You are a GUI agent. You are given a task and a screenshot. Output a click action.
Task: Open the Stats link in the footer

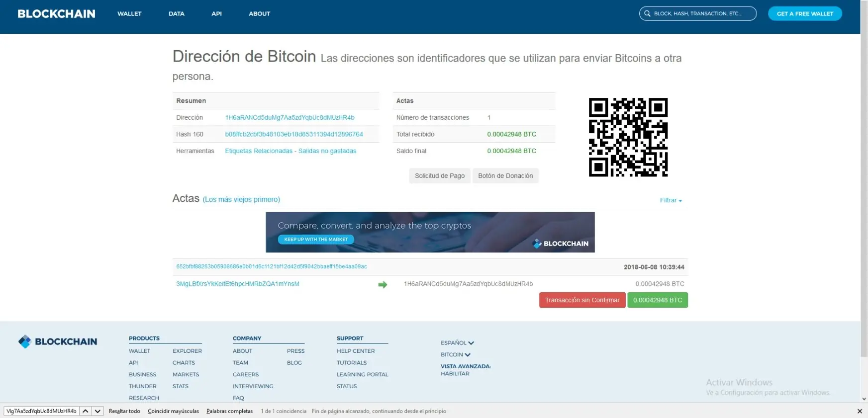[181, 387]
